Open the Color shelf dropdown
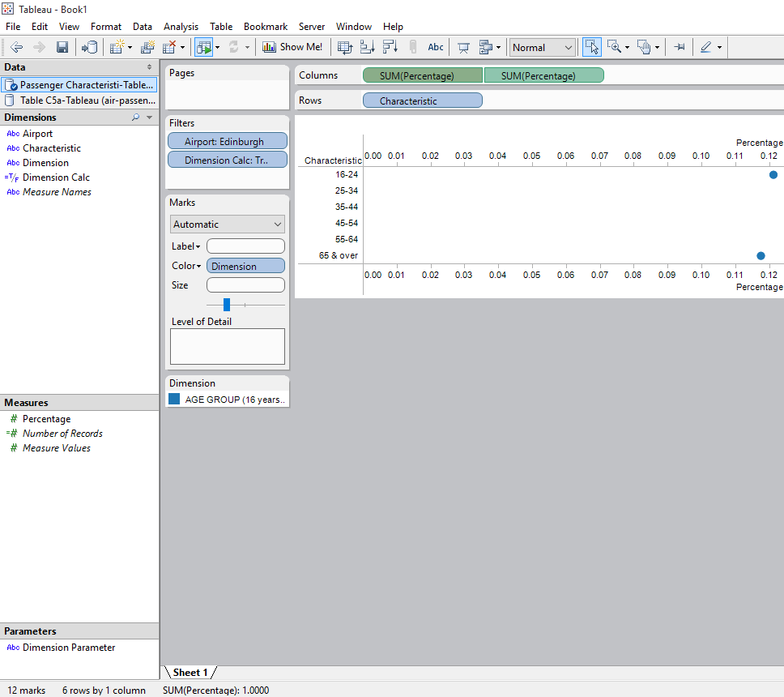This screenshot has height=697, width=784. pyautogui.click(x=186, y=266)
